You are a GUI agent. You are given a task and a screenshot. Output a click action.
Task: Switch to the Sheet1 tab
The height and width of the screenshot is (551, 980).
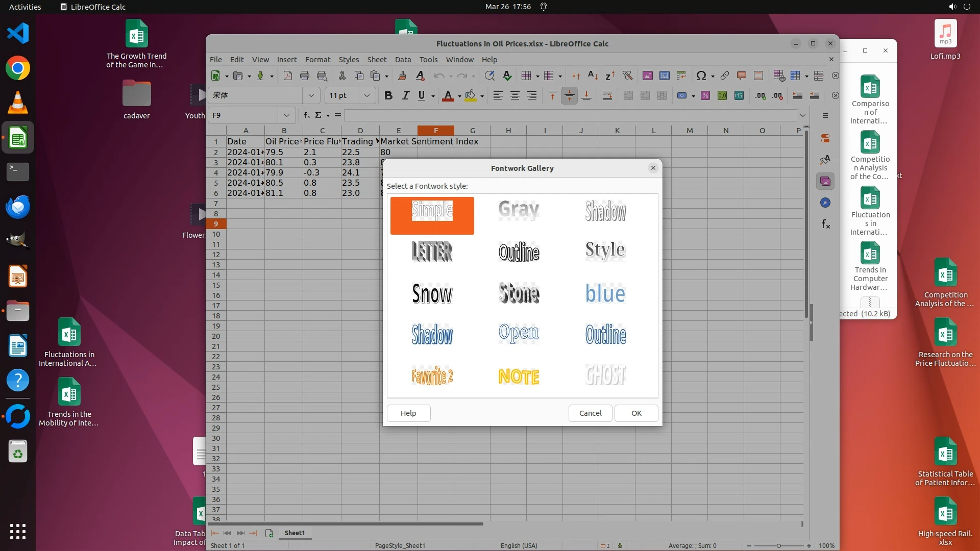(295, 533)
